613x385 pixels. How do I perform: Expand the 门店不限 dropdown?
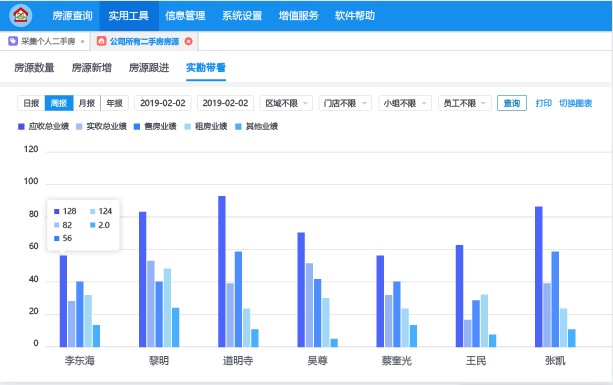pyautogui.click(x=345, y=103)
